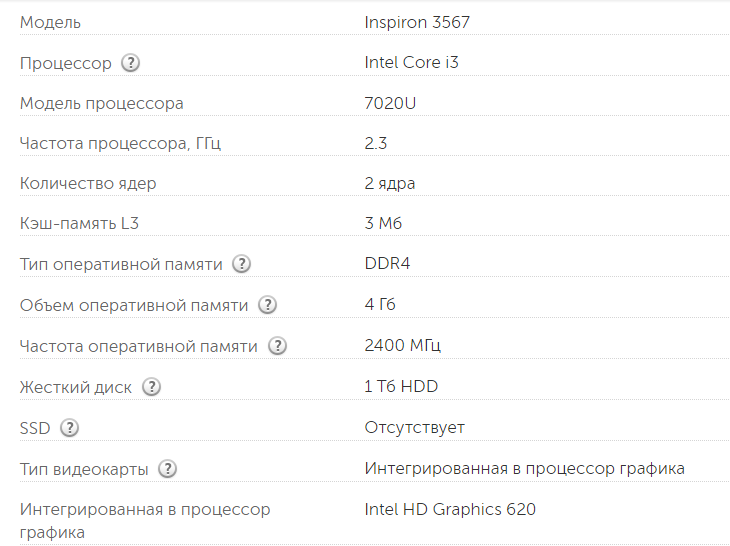Open help icon beside Тип видеокарты
Screen dimensions: 730x546
(x=168, y=469)
